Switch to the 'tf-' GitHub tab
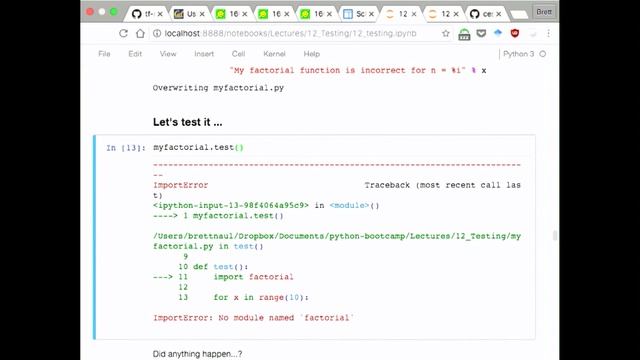Screen dimensions: 640x360 click(144, 14)
